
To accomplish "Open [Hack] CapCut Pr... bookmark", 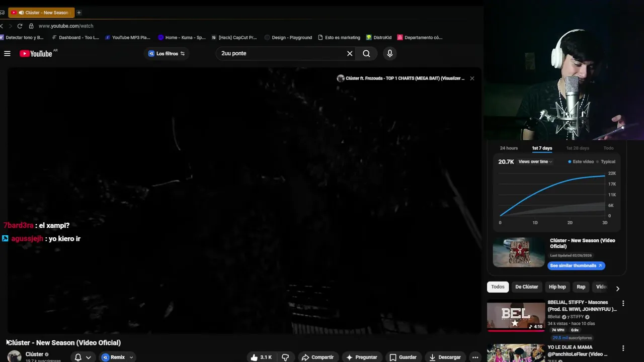I will [x=234, y=37].
